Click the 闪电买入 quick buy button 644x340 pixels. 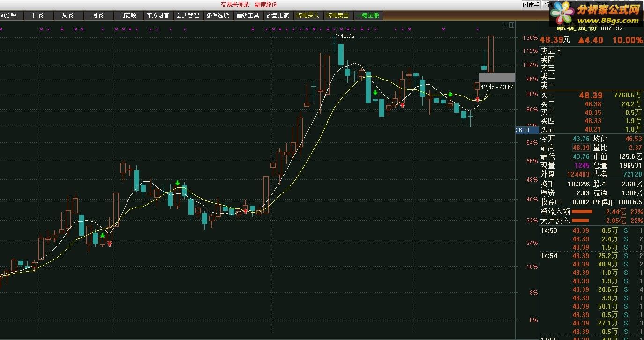pos(307,15)
